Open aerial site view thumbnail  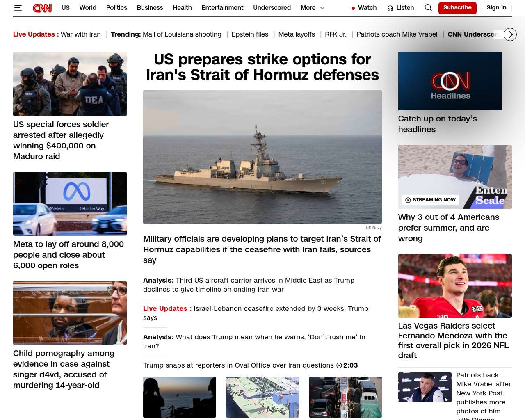click(262, 397)
